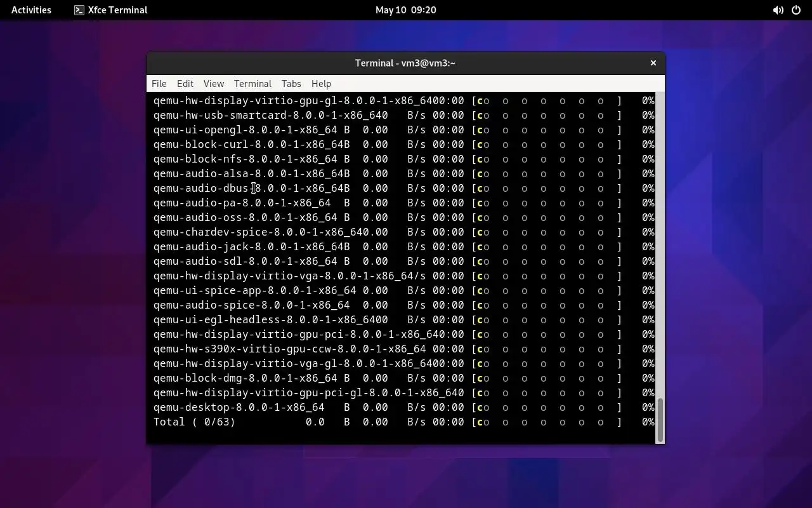Click the qemu-audio-oss-8.0.0-1-x86_64 line

point(403,218)
